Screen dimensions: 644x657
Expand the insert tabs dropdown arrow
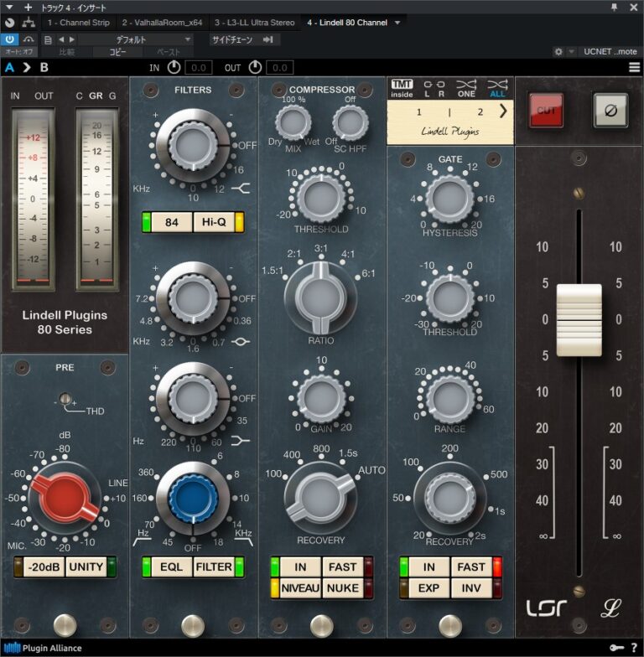397,23
